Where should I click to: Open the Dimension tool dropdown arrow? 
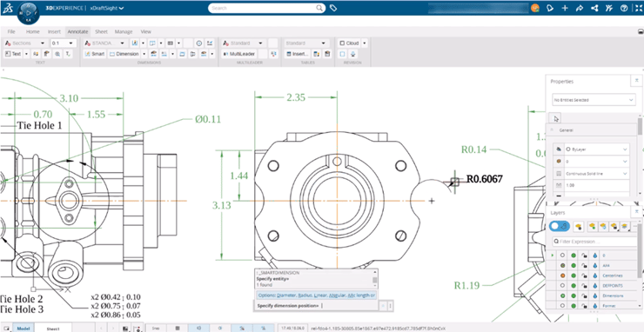pyautogui.click(x=144, y=54)
